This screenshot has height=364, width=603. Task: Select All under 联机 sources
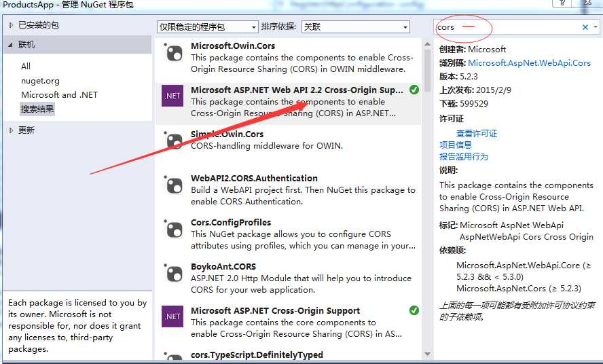pos(26,66)
